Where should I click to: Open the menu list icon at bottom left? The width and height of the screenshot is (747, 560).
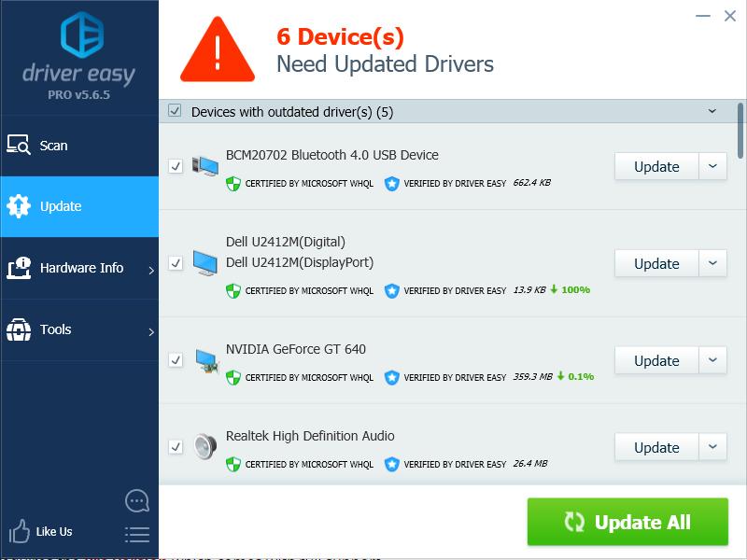coord(136,534)
